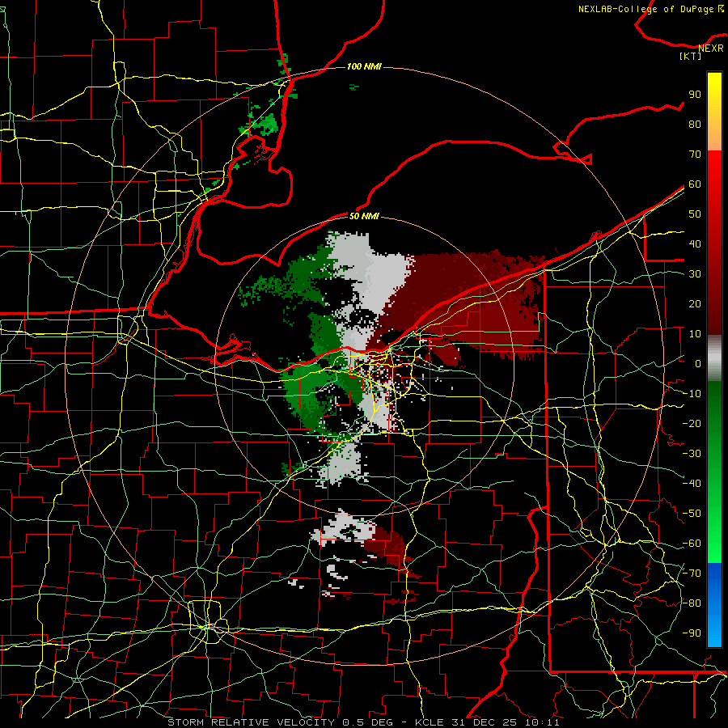The width and height of the screenshot is (728, 728).
Task: Click the 90 value on velocity scale
Action: [x=695, y=95]
